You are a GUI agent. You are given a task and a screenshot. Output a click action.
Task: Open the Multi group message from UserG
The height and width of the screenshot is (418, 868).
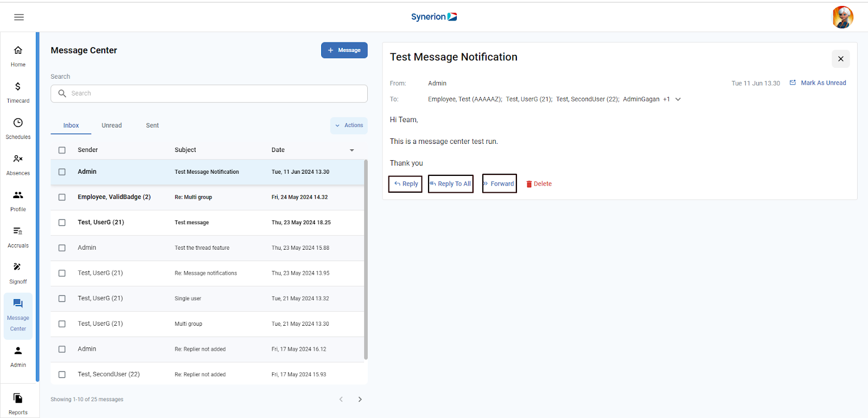(x=207, y=324)
